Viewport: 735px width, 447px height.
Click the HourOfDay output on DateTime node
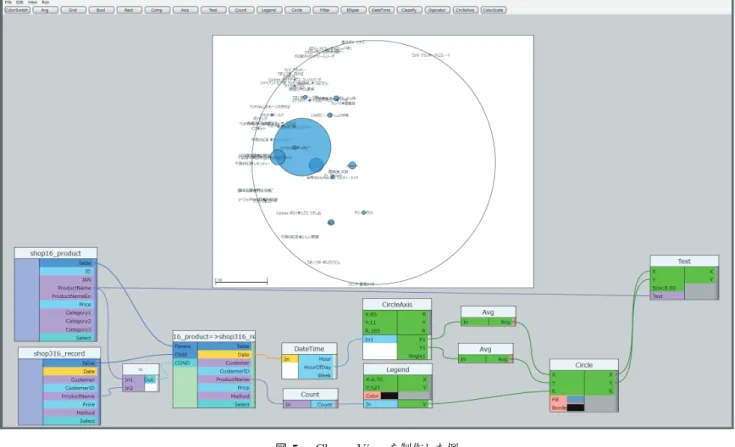(x=317, y=367)
